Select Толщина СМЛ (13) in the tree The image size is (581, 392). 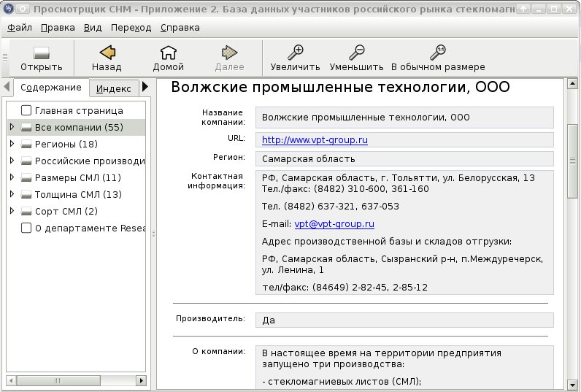coord(78,194)
